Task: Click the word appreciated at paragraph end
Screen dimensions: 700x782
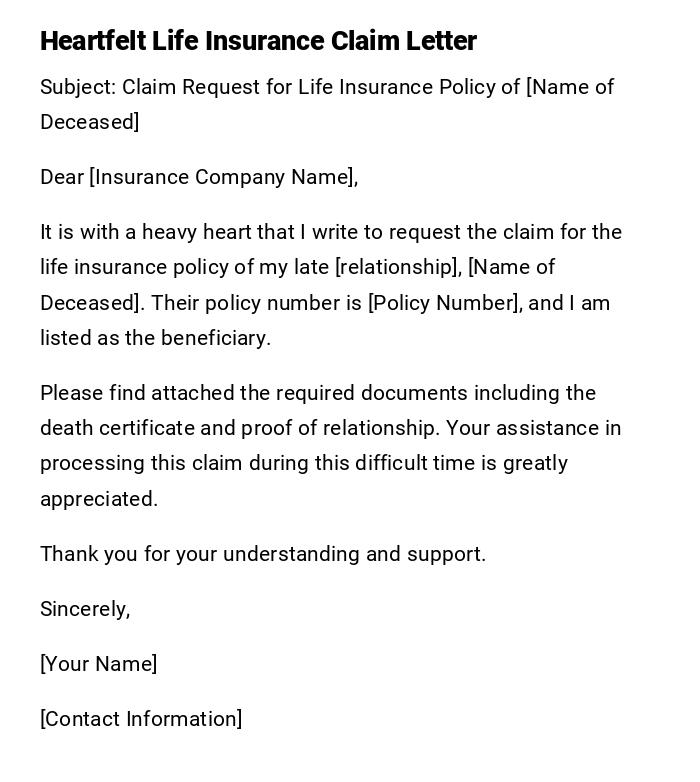Action: point(98,499)
